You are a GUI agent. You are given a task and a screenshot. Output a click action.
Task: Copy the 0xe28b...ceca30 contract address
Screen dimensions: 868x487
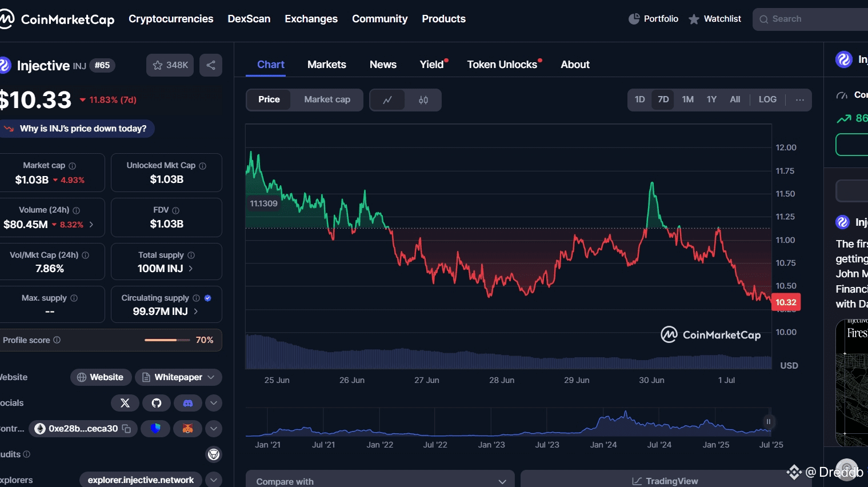pyautogui.click(x=127, y=429)
